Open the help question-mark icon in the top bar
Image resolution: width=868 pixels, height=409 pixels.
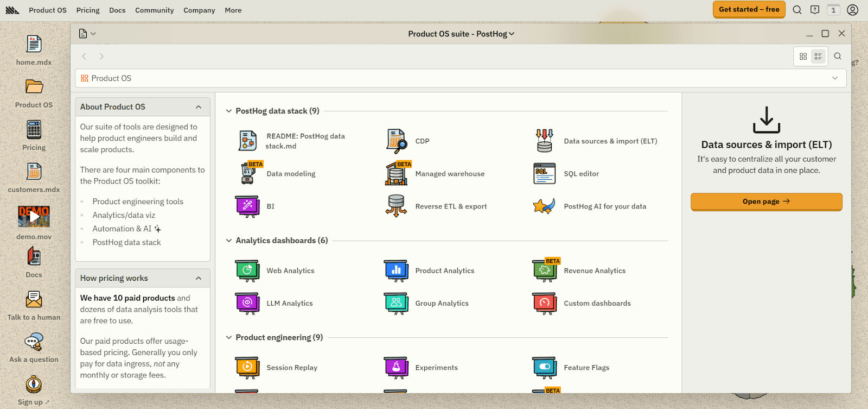[815, 10]
